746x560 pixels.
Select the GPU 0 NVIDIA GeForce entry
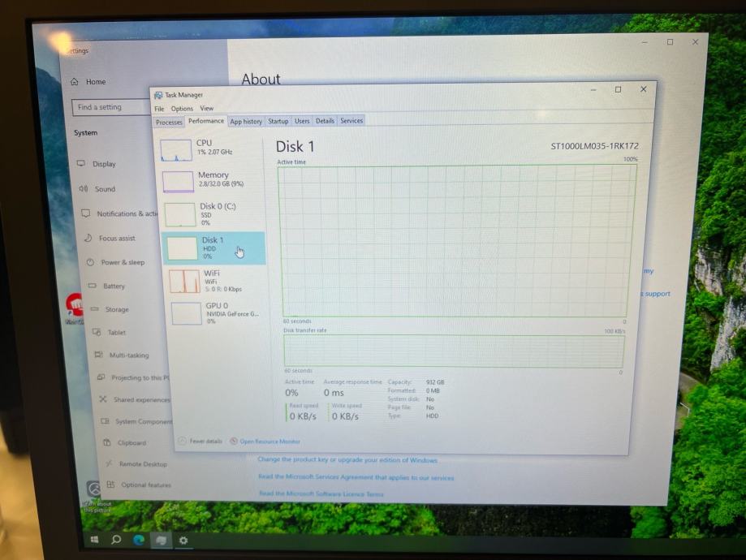216,313
